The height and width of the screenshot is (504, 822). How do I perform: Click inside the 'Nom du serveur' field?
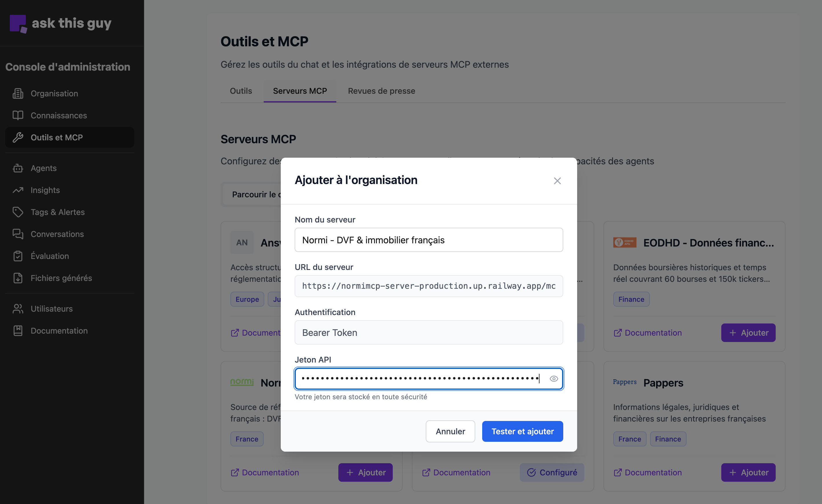(429, 240)
